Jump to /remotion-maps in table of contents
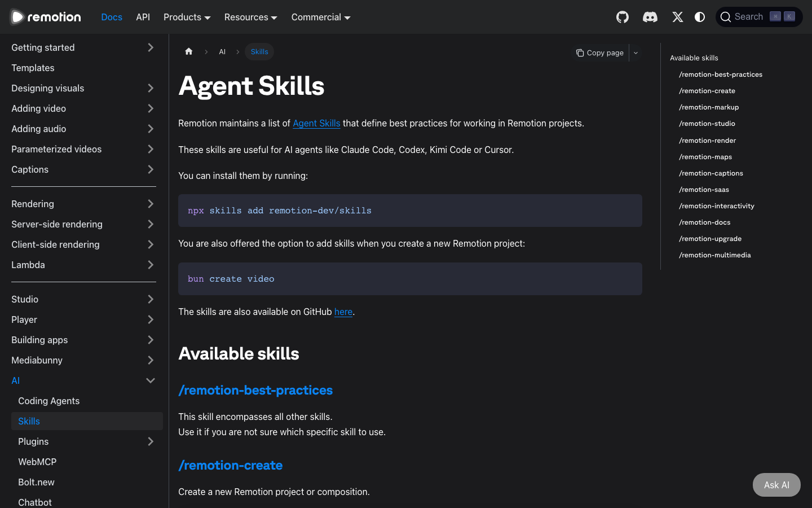The image size is (812, 508). (x=705, y=156)
